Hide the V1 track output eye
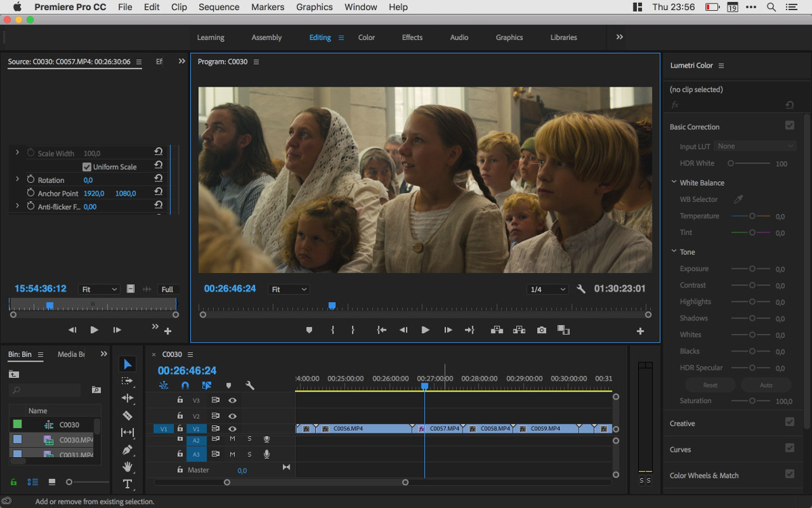The height and width of the screenshot is (508, 812). pos(232,429)
